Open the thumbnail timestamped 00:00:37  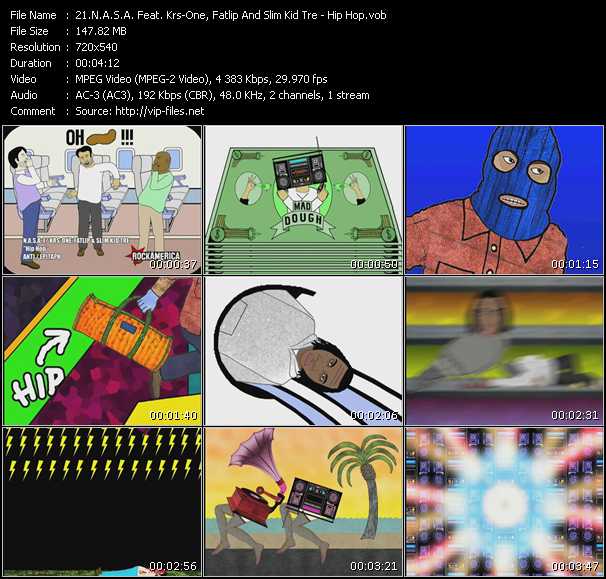click(x=102, y=199)
